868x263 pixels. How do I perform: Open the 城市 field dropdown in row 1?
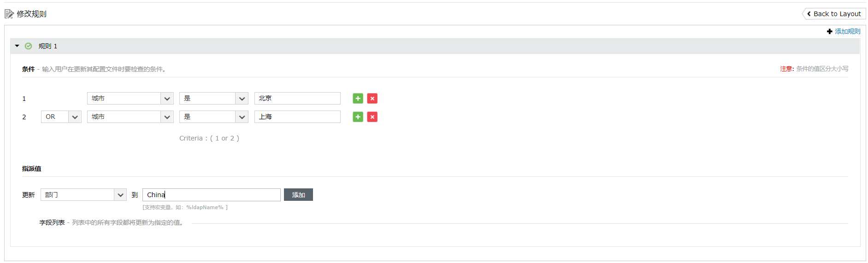click(x=130, y=99)
